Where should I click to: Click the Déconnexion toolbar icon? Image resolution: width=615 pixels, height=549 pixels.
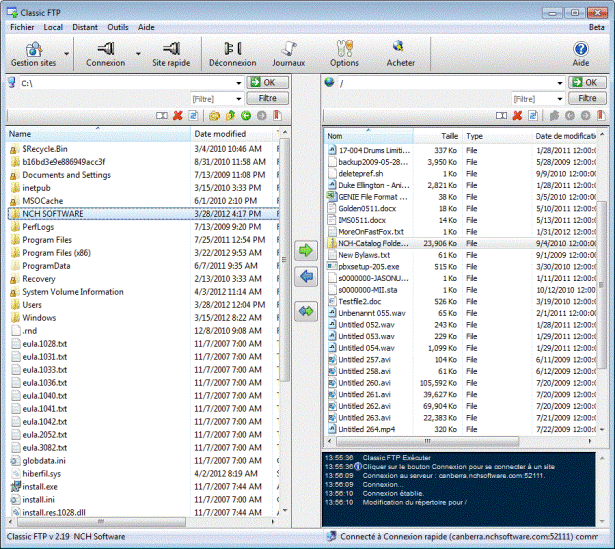pyautogui.click(x=233, y=54)
